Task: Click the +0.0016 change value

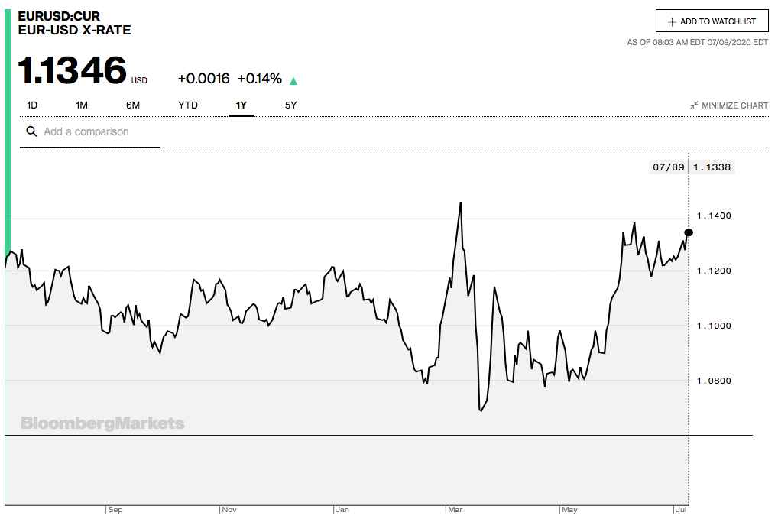Action: 203,79
